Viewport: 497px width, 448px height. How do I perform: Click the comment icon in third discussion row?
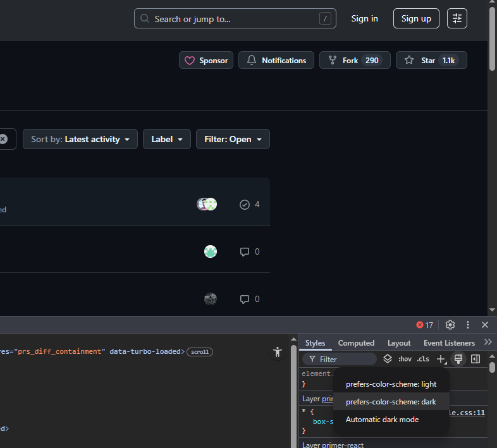click(244, 299)
